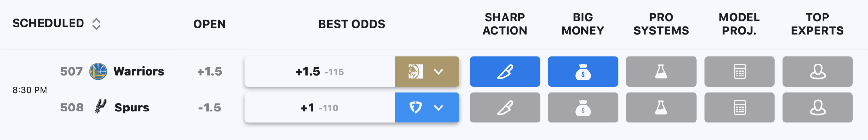Select the Spurs +1 -110 odds
This screenshot has height=140, width=868.
tap(319, 108)
